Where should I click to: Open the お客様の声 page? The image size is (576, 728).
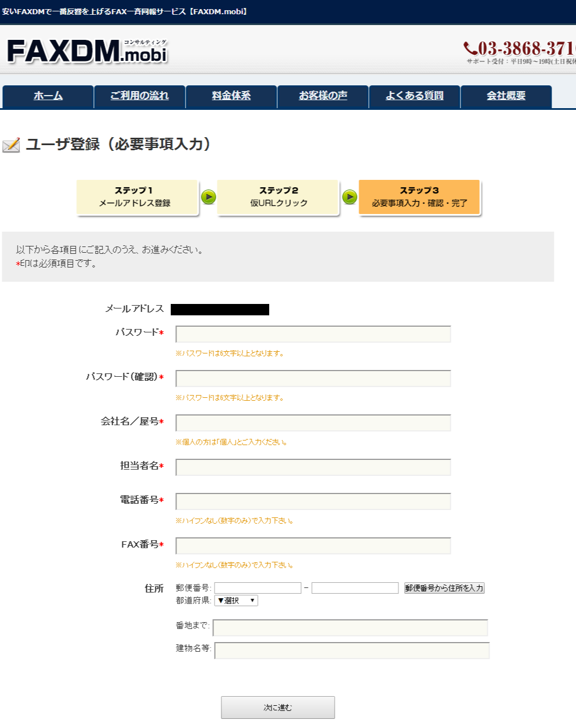tap(322, 96)
